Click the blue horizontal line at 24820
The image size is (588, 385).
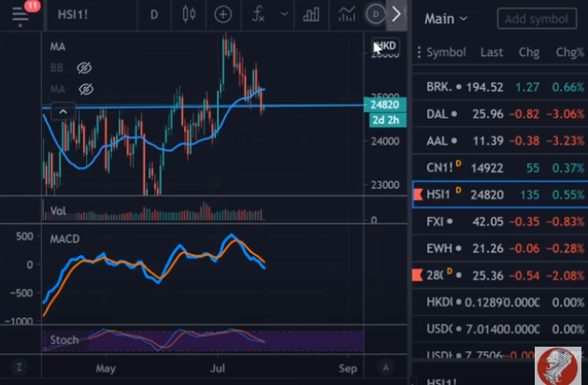(203, 107)
